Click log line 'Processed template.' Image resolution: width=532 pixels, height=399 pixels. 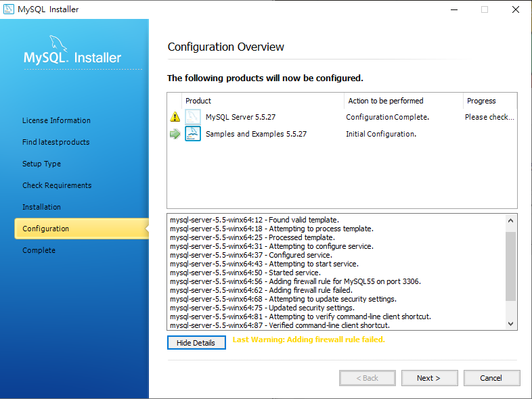[x=252, y=237]
